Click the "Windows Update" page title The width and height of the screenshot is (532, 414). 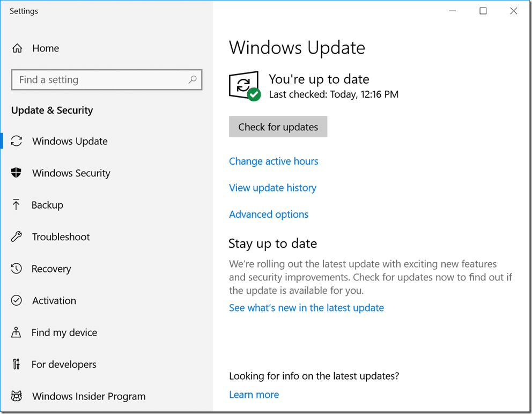point(297,48)
